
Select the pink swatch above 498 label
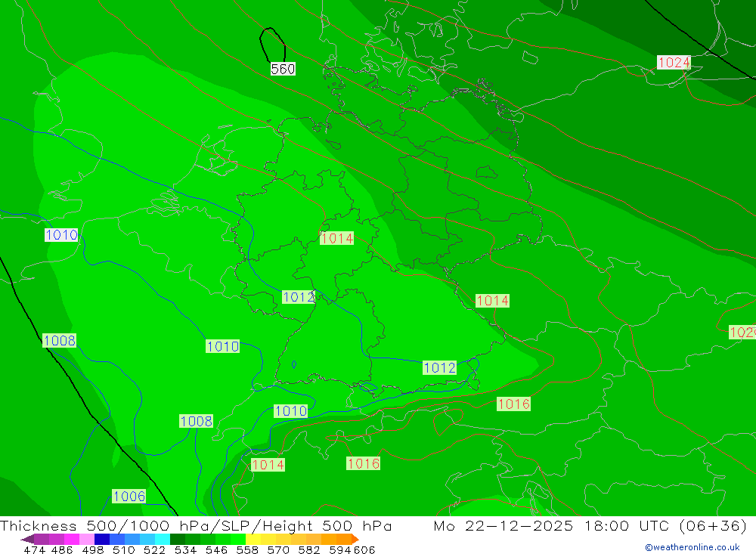[x=87, y=539]
